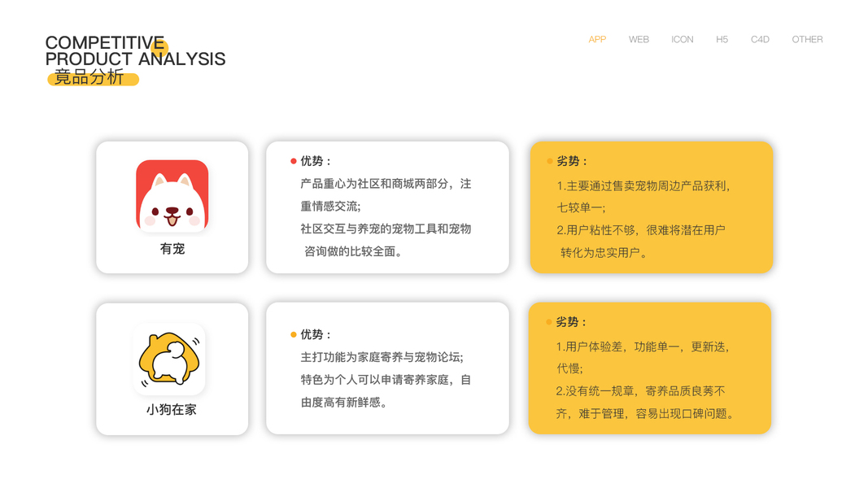Viewport: 868px width, 488px height.
Task: Click text 产品重心为社区和商城两部分，注
Action: [x=386, y=184]
